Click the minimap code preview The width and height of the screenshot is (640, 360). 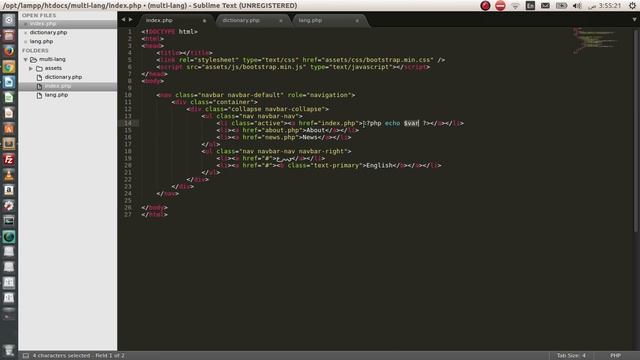pos(595,40)
